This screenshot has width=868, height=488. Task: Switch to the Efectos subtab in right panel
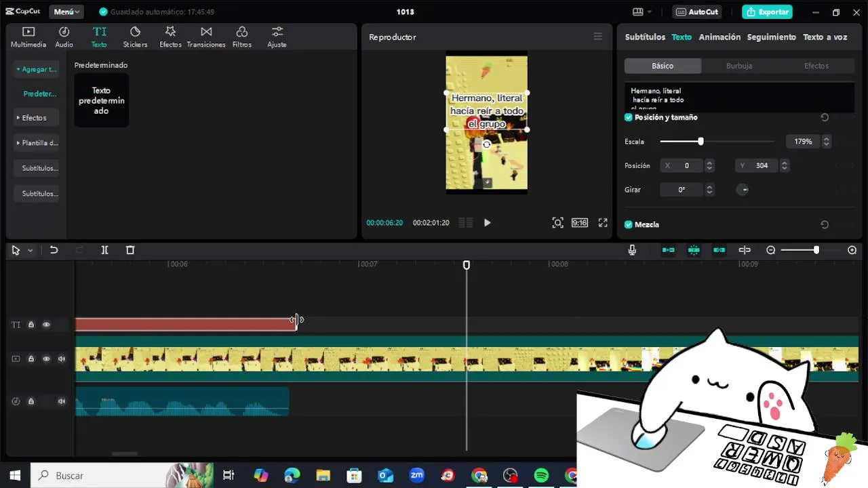(x=816, y=66)
